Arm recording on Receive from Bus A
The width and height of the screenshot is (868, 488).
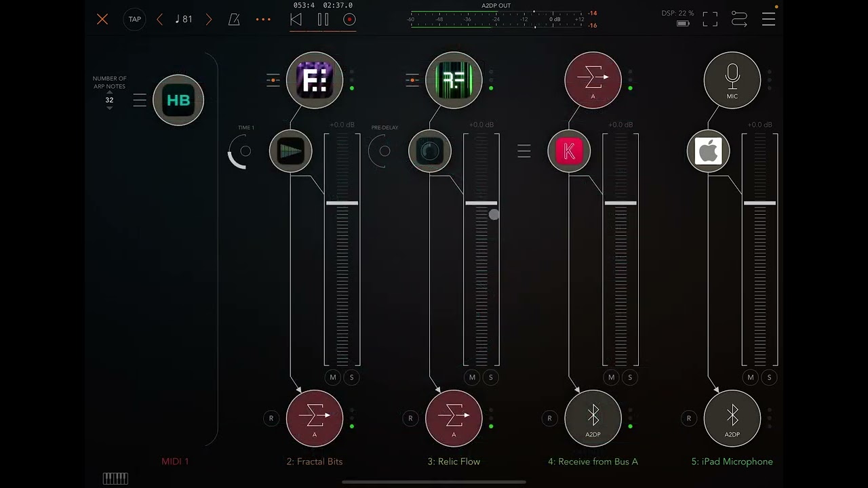(x=550, y=418)
